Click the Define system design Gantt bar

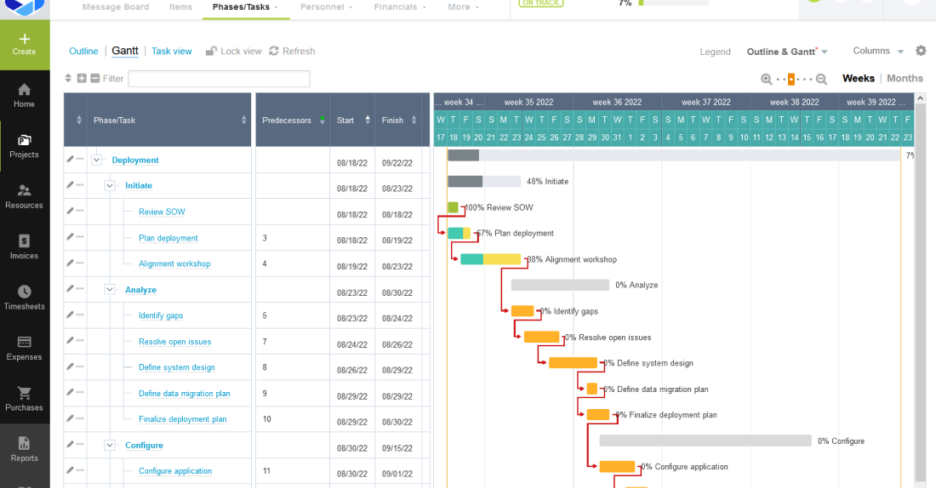pos(573,363)
